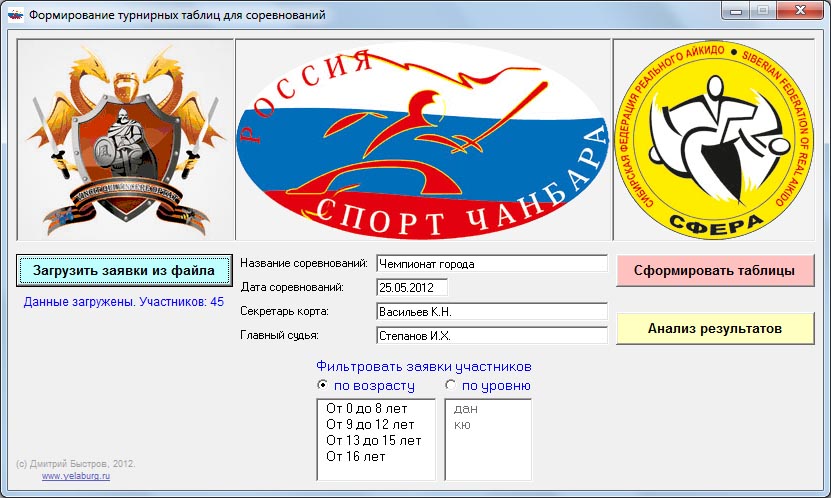
Task: Click the 'Россия Спорт Чанбара' logo image
Action: (423, 140)
